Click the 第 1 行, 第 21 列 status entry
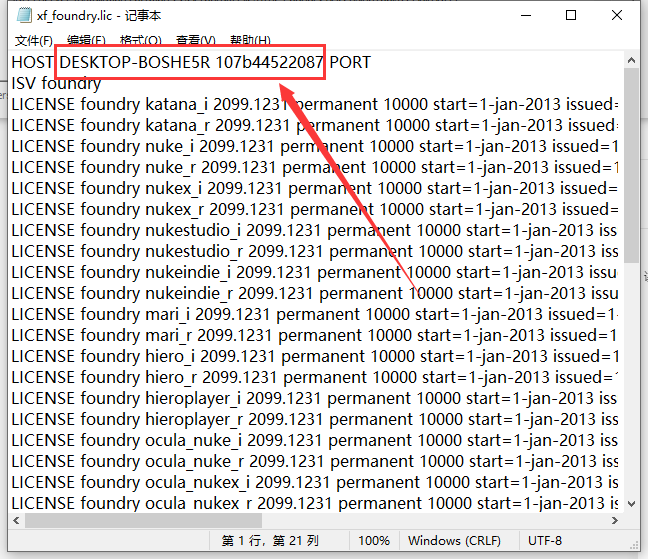Viewport: 648px width, 559px height. pyautogui.click(x=270, y=541)
